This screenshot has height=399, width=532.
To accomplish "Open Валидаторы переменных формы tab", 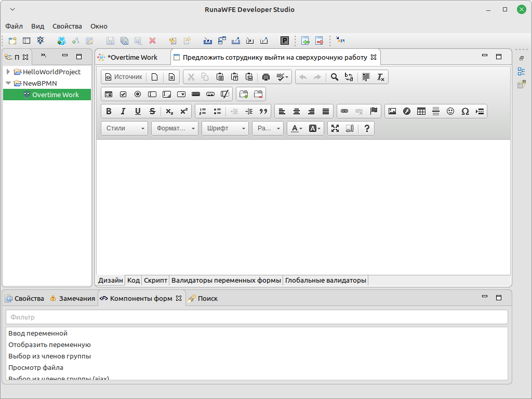I will click(226, 280).
